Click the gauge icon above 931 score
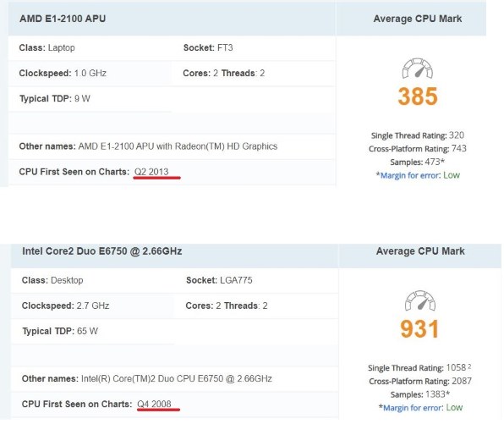 (x=419, y=300)
